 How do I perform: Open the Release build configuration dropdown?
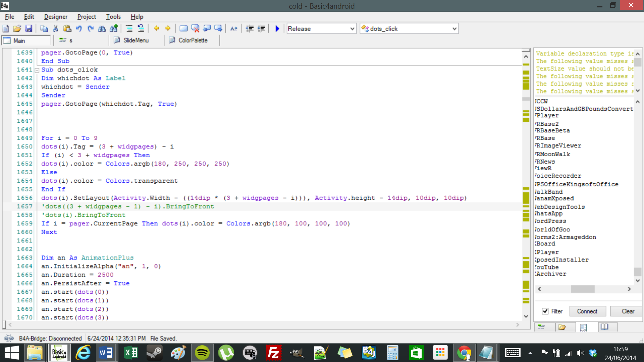click(x=321, y=28)
